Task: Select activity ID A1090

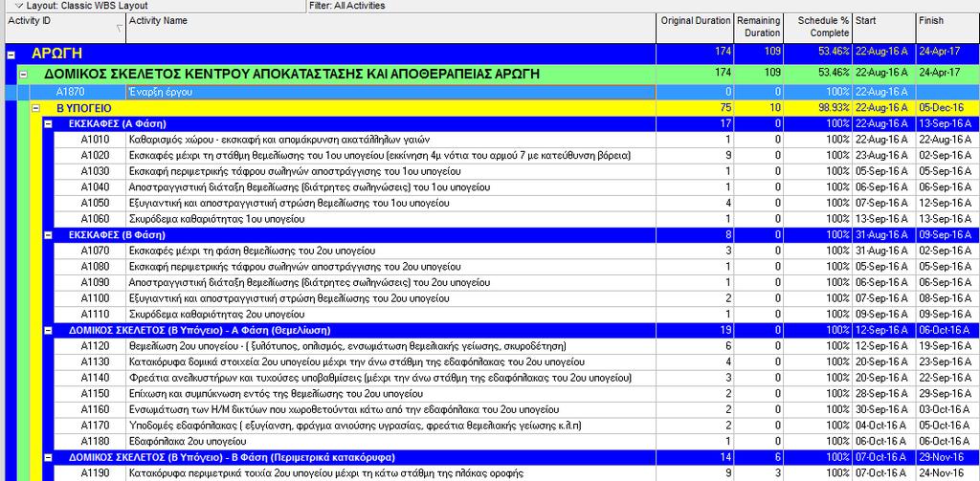Action: pyautogui.click(x=95, y=282)
